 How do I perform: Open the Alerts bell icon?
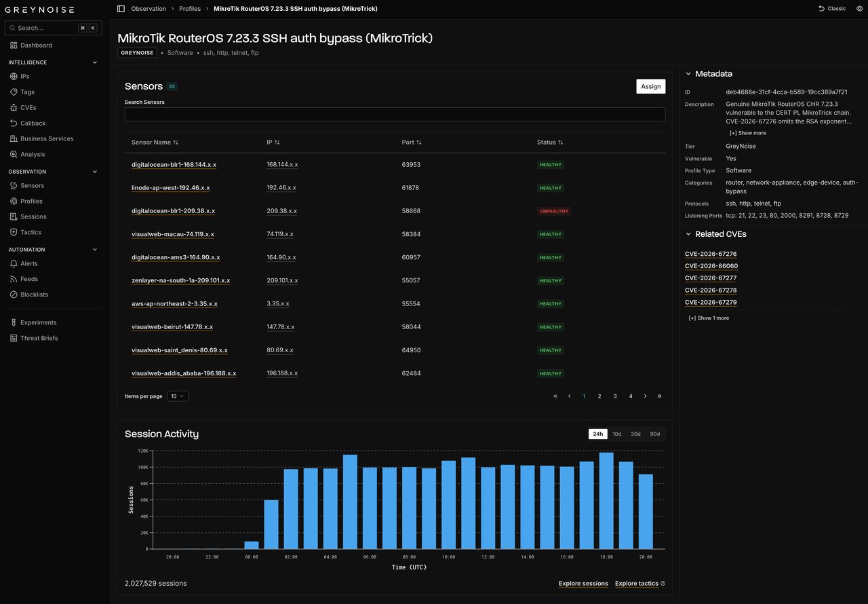click(x=14, y=263)
